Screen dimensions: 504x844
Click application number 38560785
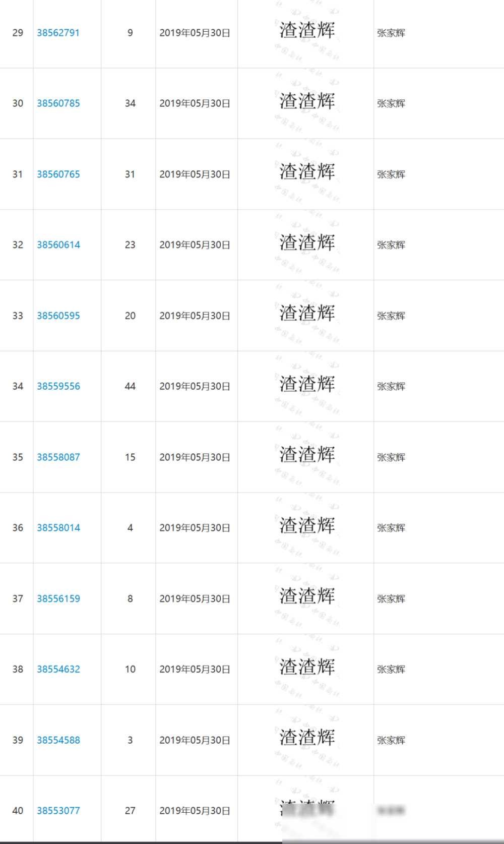tap(58, 103)
